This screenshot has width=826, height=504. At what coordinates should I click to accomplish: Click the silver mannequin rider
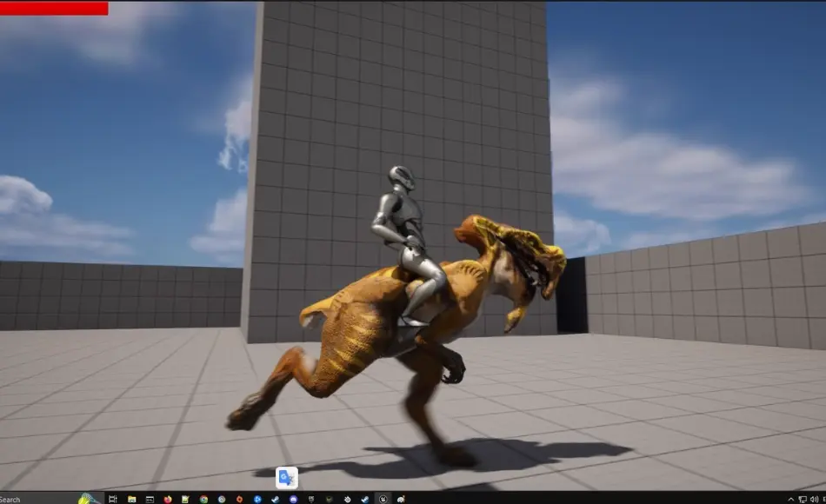click(x=408, y=245)
